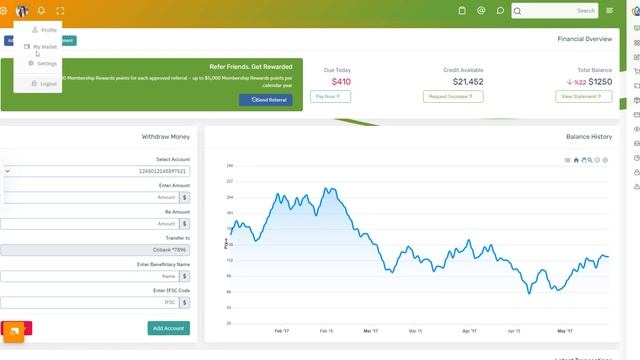Open the eye sidebar icon
This screenshot has width=640, height=360.
click(x=636, y=129)
